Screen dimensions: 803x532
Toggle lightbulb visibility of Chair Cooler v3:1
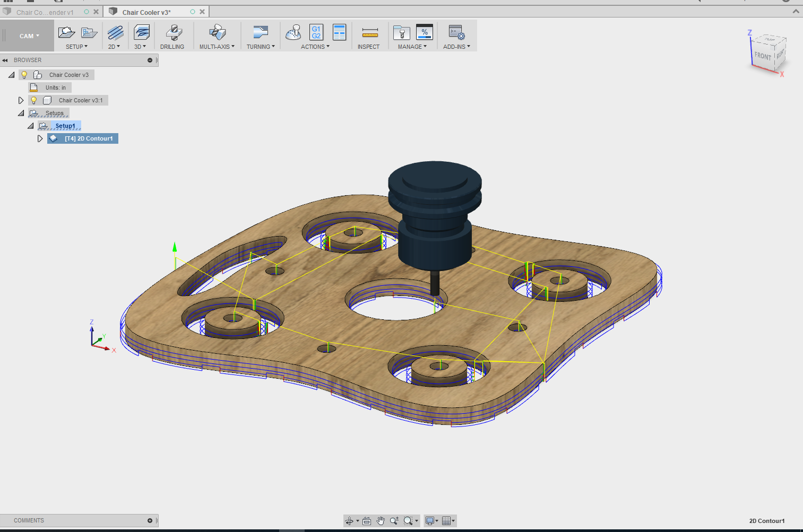point(34,100)
